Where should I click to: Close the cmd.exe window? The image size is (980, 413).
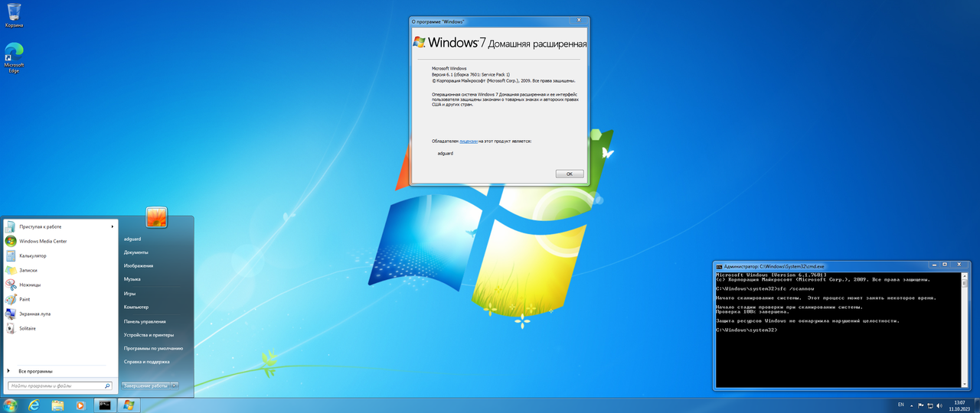point(960,265)
